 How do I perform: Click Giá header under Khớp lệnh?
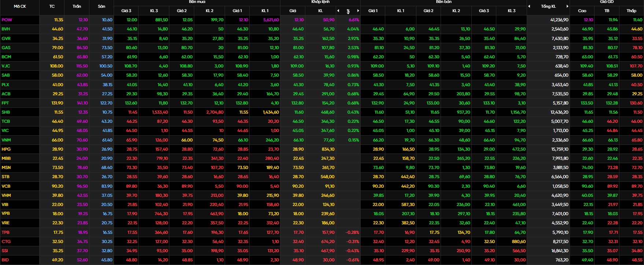point(292,11)
